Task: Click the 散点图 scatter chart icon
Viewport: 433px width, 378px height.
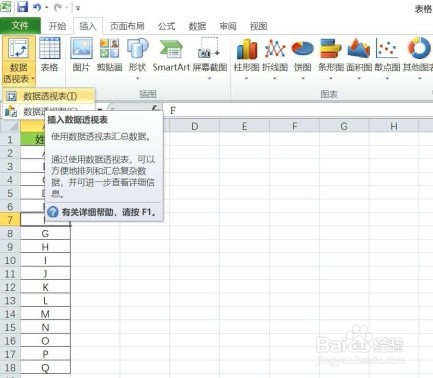Action: point(387,49)
